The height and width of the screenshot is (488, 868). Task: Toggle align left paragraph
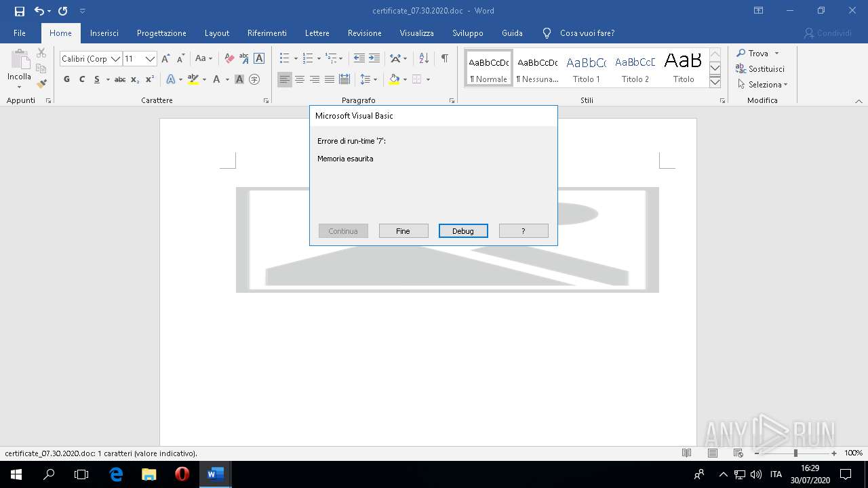pyautogui.click(x=285, y=79)
